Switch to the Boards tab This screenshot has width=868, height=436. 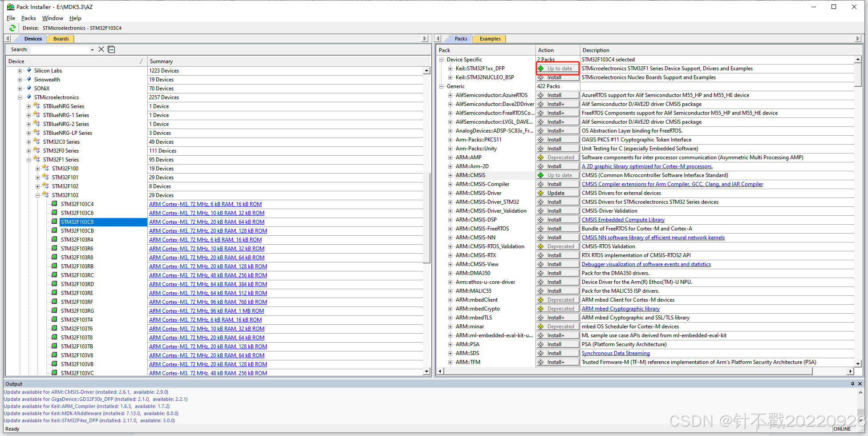point(61,39)
